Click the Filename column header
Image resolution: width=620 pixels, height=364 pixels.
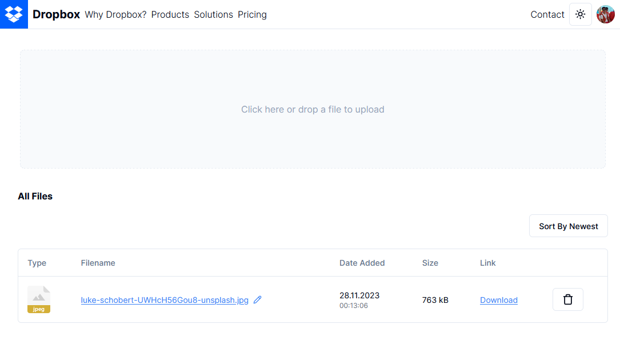(x=98, y=263)
